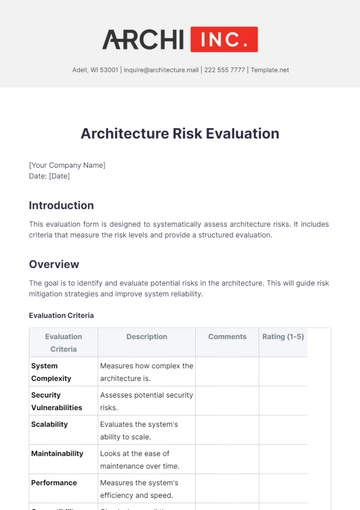This screenshot has height=510, width=360.
Task: Click the ARCHI INC. logo
Action: (x=180, y=39)
